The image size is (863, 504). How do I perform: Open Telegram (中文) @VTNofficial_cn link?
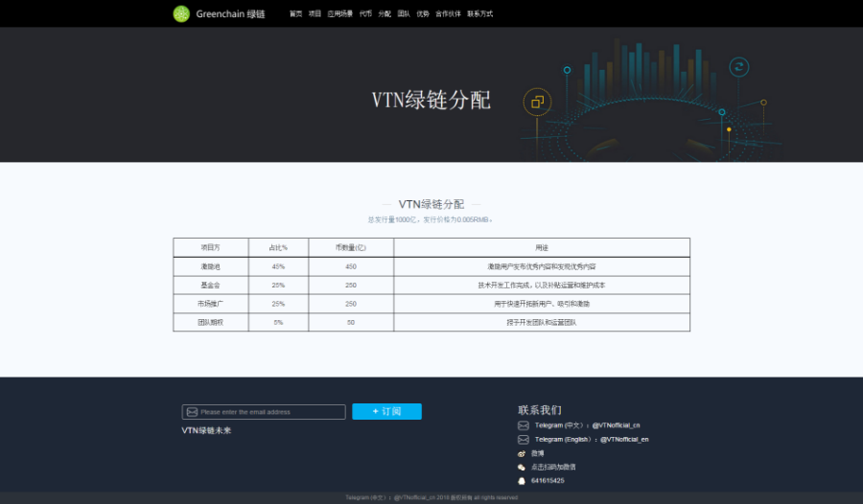click(587, 425)
